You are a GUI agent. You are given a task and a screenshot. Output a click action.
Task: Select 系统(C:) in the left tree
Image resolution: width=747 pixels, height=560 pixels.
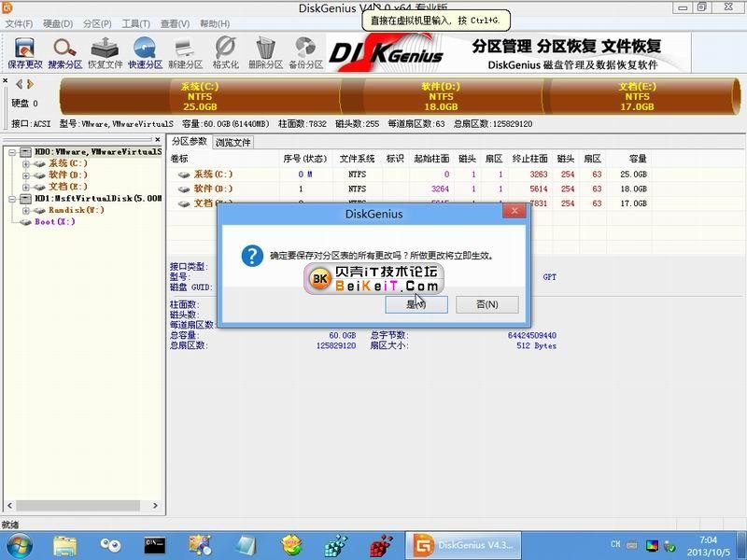68,163
